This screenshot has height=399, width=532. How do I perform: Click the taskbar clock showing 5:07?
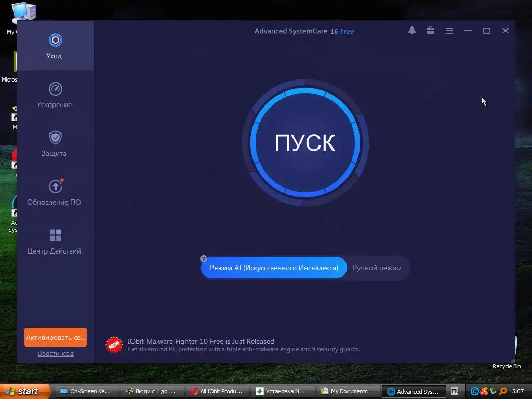click(518, 392)
